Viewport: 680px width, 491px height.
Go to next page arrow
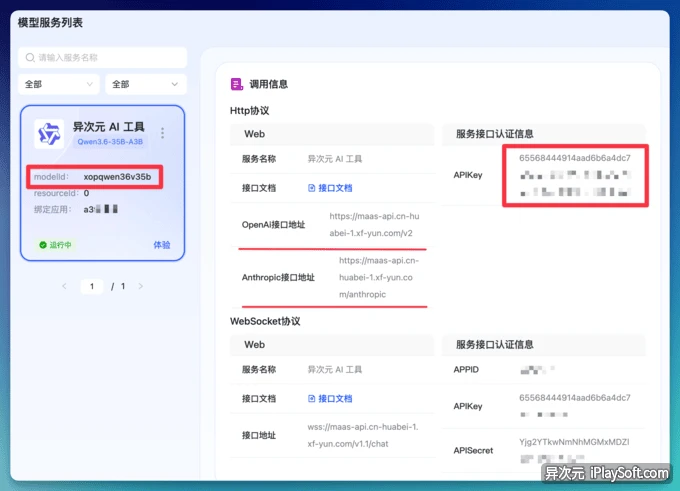[x=141, y=286]
